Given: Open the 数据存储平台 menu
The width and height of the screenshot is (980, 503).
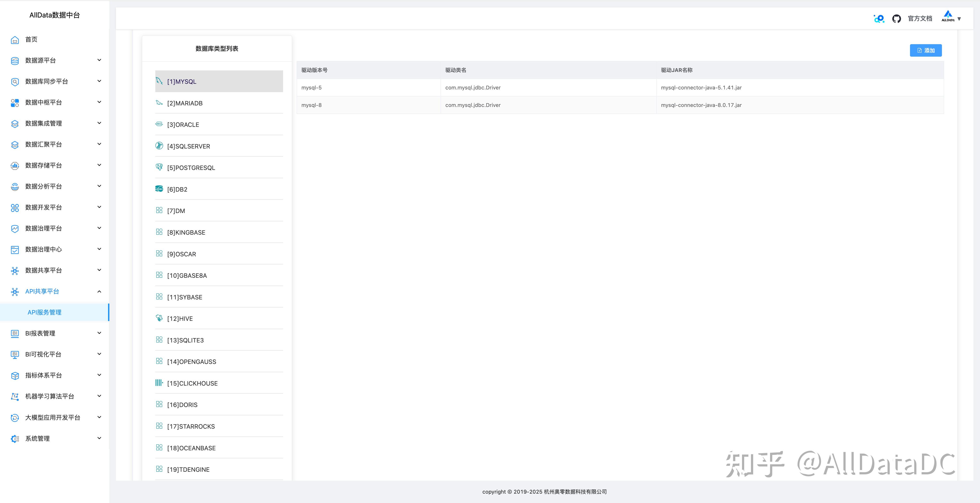Looking at the screenshot, I should 55,166.
